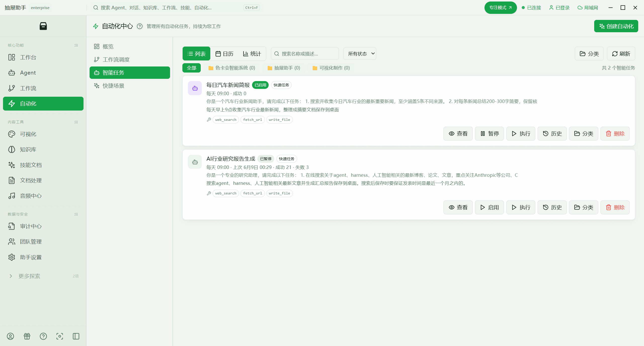
Task: Click 创建自动化 button
Action: pos(616,26)
